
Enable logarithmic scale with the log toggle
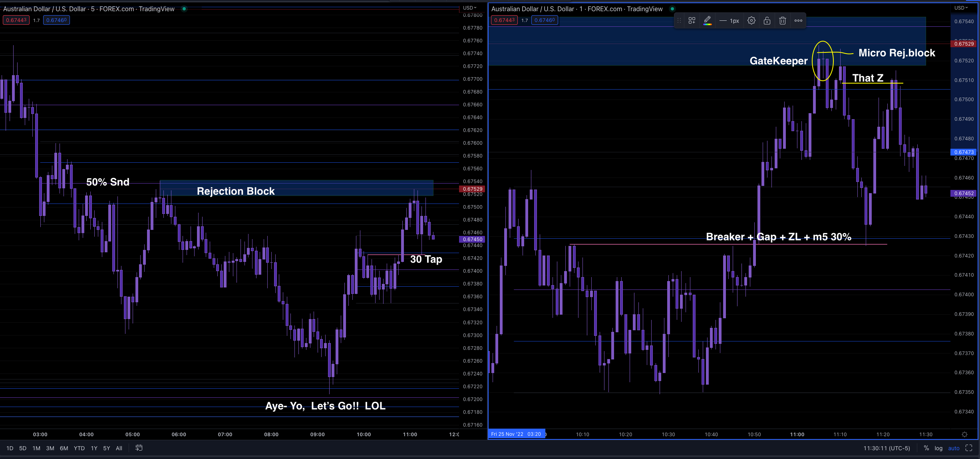tap(938, 448)
